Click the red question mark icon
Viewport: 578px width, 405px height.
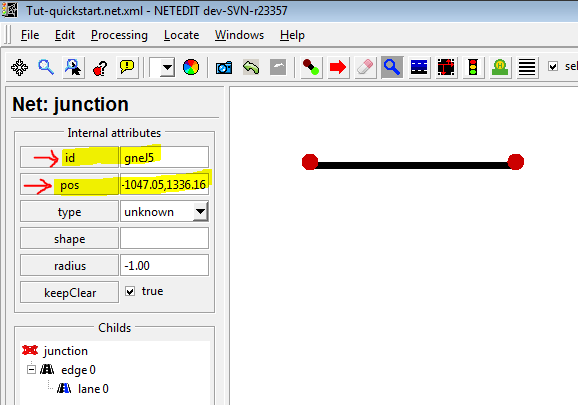pos(100,68)
